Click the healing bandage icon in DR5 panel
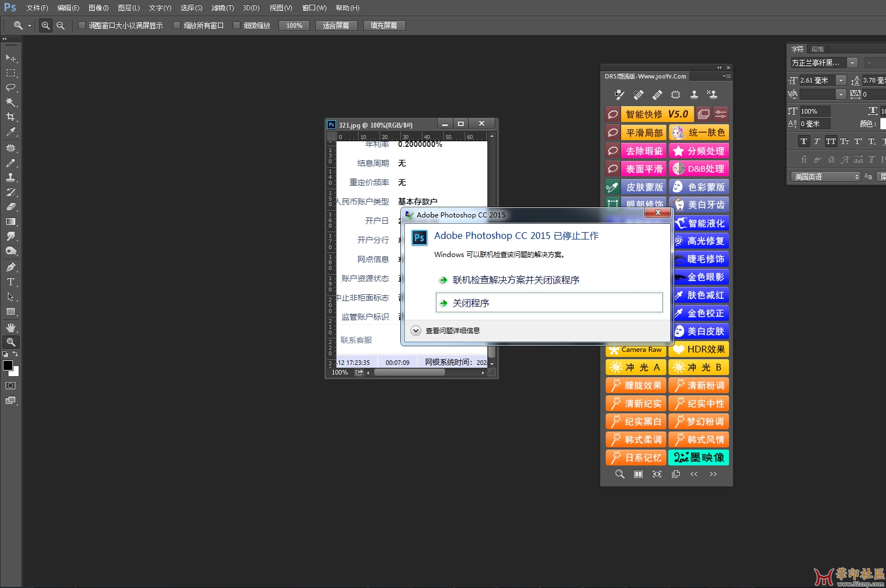The image size is (886, 588). [657, 95]
